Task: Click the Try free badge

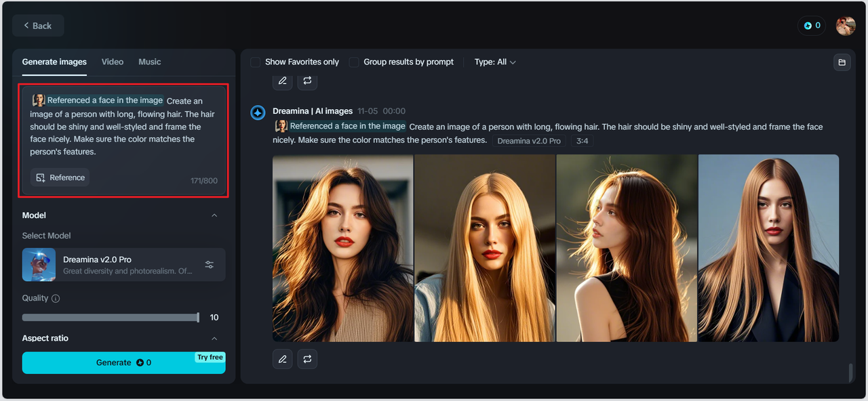Action: point(210,358)
